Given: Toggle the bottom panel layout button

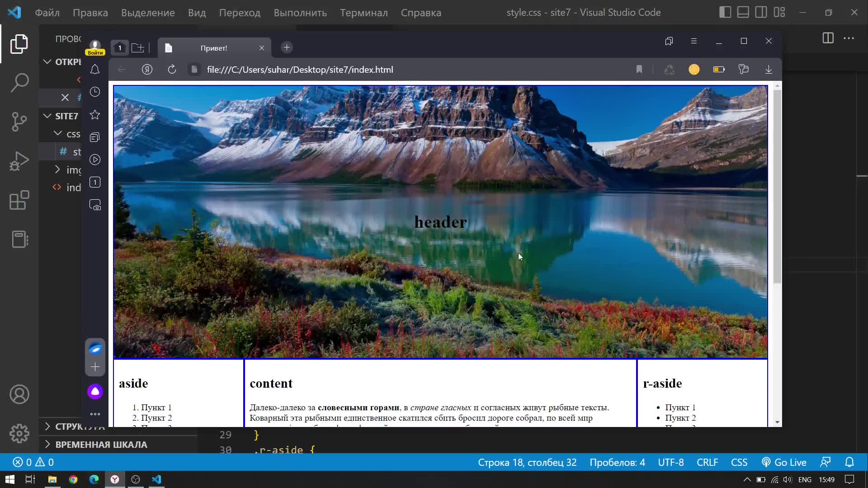Looking at the screenshot, I should tap(743, 13).
